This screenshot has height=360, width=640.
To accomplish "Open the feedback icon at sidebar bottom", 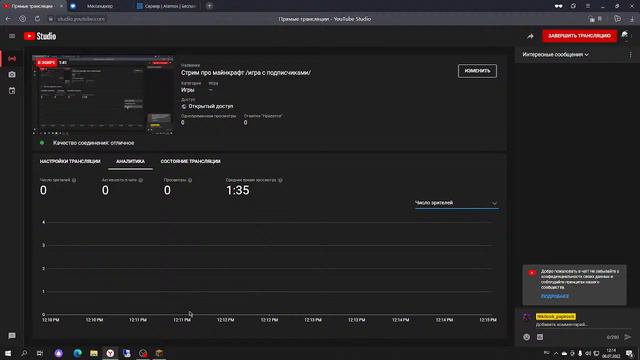I will [12, 336].
